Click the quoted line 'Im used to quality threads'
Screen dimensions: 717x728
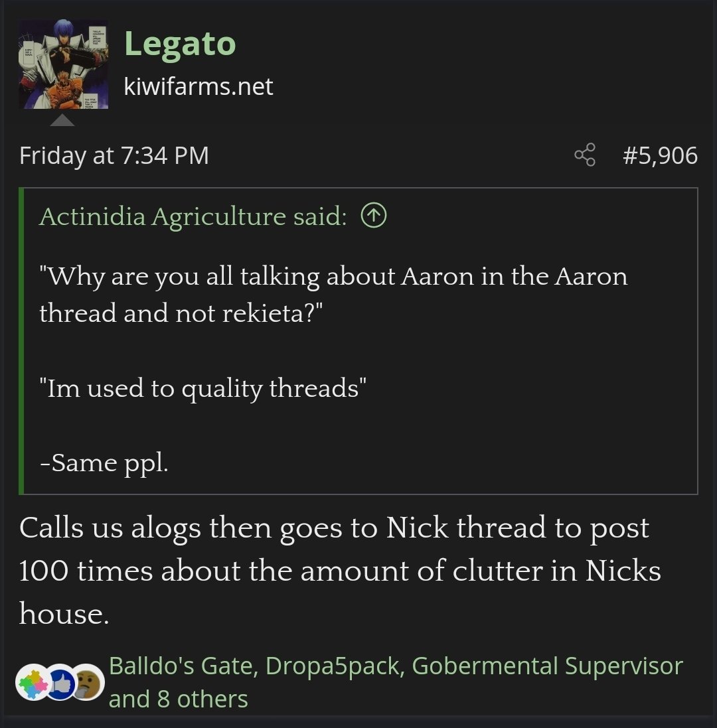[x=203, y=388]
